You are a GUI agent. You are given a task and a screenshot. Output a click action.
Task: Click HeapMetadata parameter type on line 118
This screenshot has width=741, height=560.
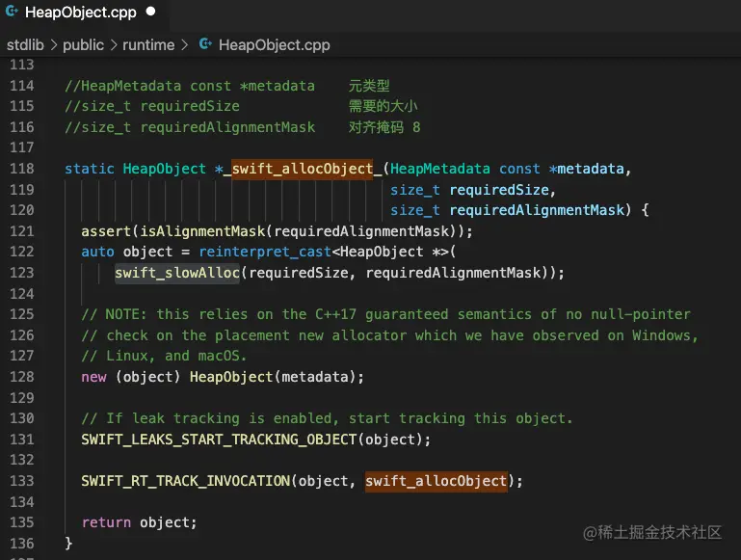(440, 169)
